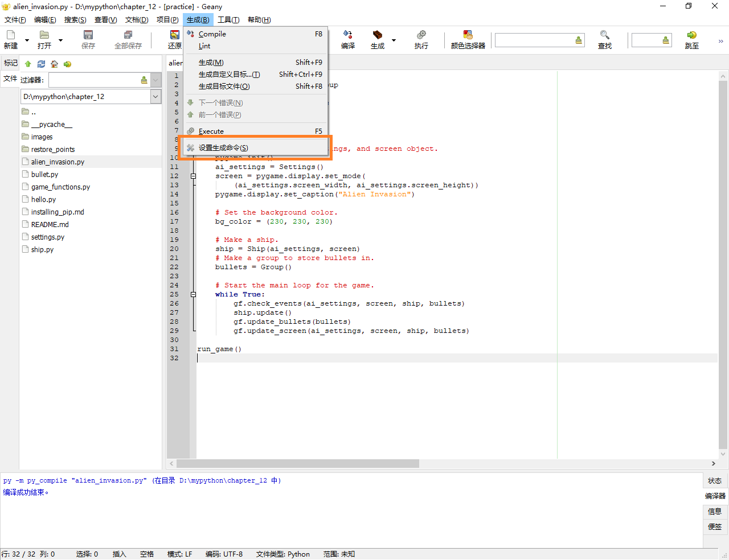Expand the toolbar overflow chevron
This screenshot has width=729, height=560.
pyautogui.click(x=720, y=41)
